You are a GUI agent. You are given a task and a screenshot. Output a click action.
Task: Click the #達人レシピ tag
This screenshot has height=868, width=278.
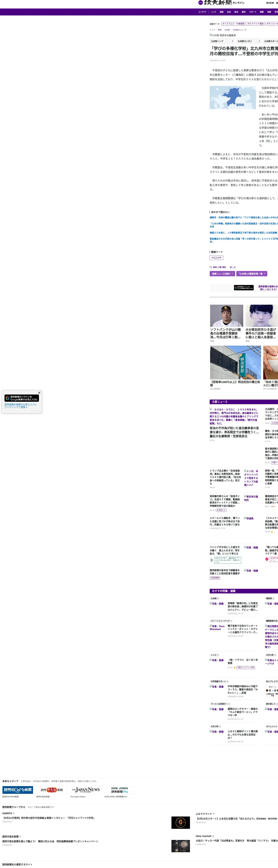243,667
